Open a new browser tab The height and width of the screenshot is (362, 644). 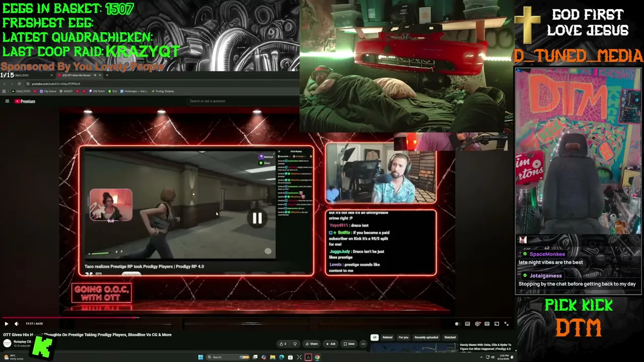pos(107,75)
